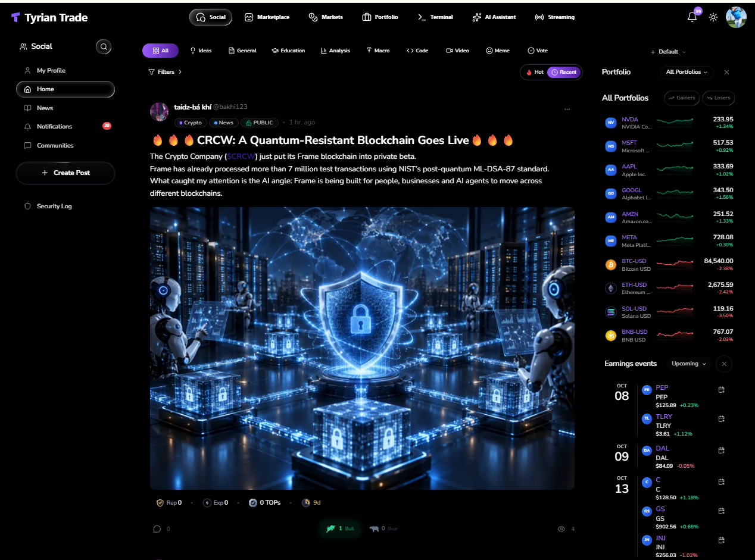Vote Bear on the CRCW post
The image size is (755, 560).
383,528
